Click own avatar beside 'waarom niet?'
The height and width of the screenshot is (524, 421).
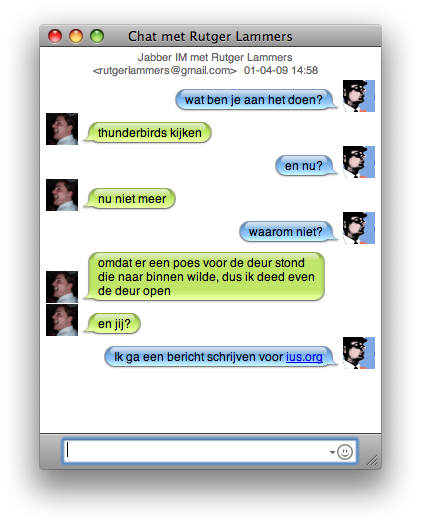[x=359, y=228]
